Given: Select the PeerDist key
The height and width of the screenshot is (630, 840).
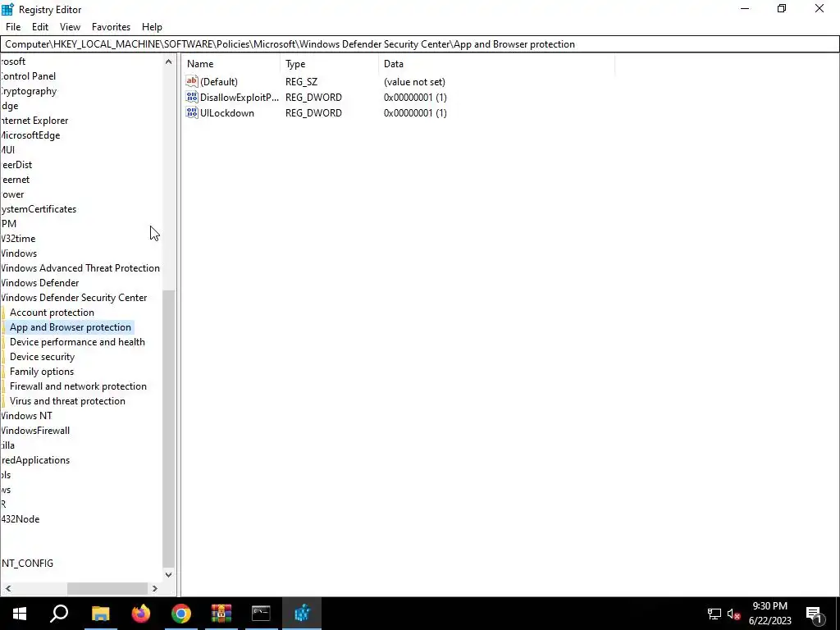Looking at the screenshot, I should pos(16,165).
